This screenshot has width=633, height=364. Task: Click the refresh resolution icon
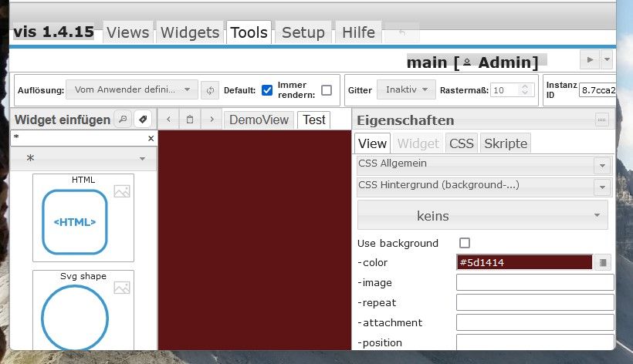(x=210, y=90)
